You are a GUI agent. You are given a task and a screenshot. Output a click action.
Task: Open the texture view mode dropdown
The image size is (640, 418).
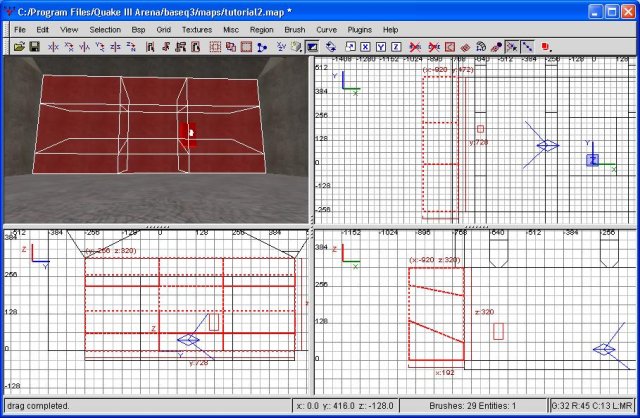(297, 47)
